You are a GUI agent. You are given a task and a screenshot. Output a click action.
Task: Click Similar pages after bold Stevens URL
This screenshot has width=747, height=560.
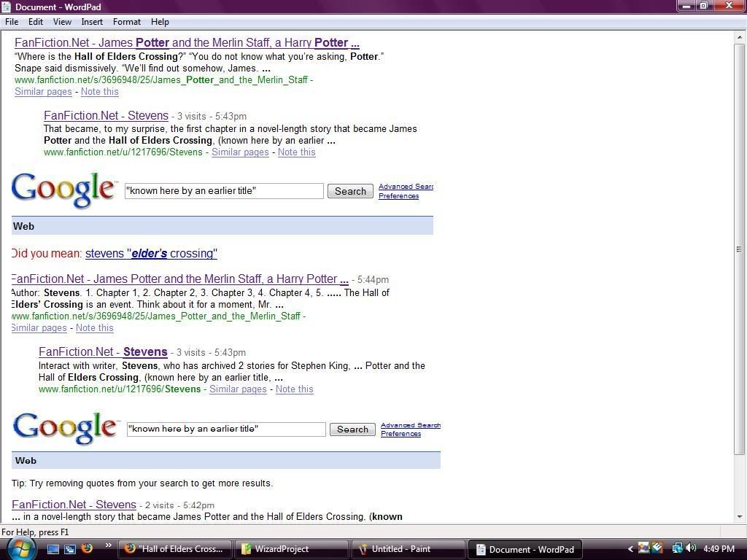[x=238, y=389]
